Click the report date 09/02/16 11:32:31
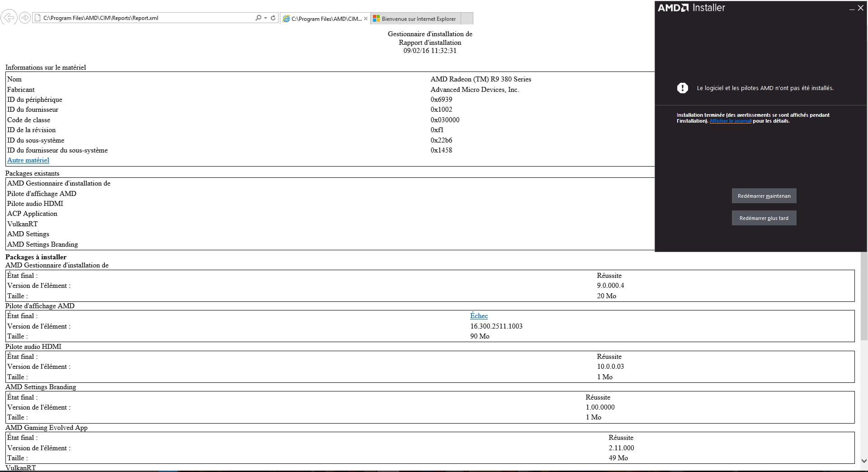The height and width of the screenshot is (472, 868). click(430, 51)
